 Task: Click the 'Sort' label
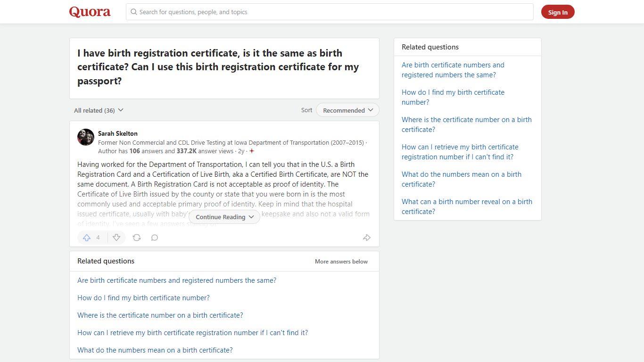coord(306,110)
